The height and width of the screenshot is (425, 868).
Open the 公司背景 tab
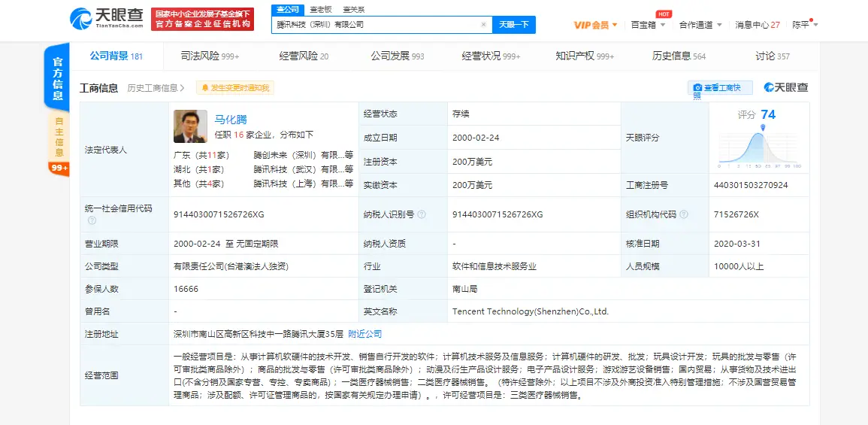click(x=116, y=56)
